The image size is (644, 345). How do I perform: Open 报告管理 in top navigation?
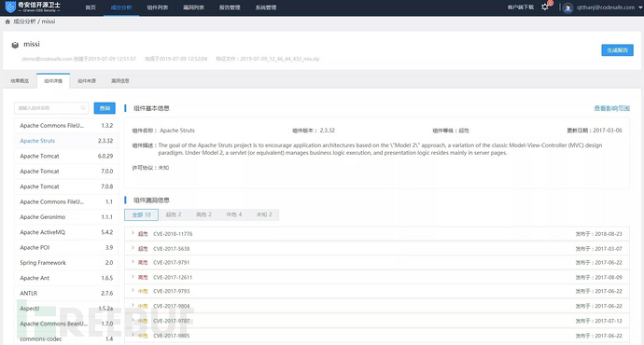230,7
